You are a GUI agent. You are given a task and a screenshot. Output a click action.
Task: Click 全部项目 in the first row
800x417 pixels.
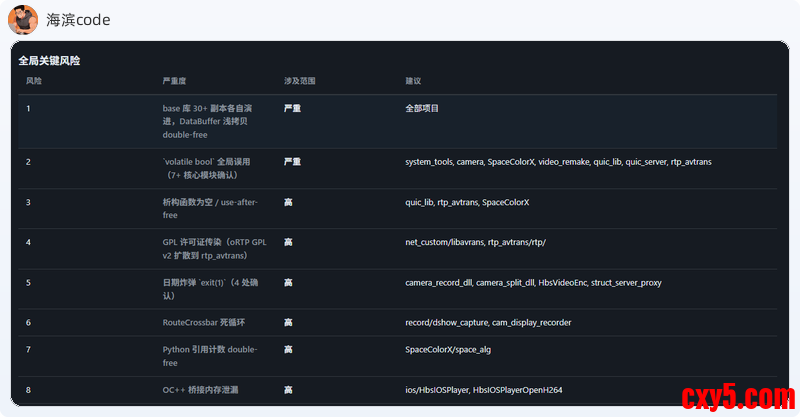pos(422,108)
